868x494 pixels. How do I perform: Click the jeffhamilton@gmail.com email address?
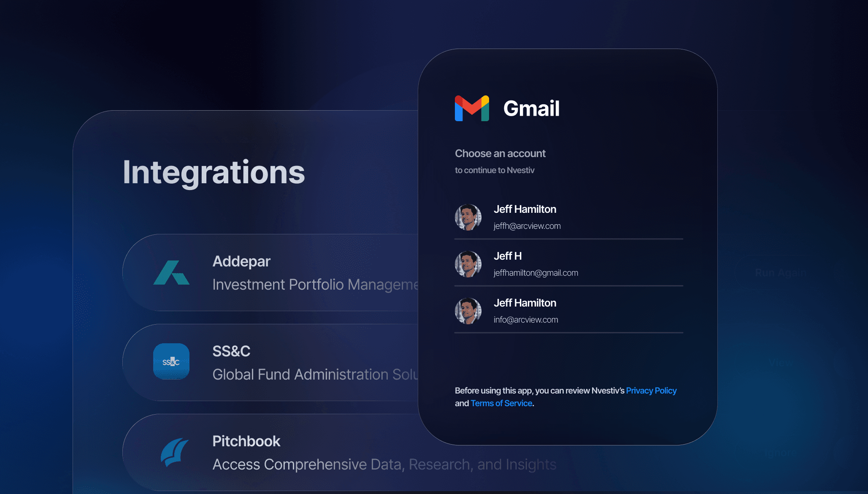point(536,273)
